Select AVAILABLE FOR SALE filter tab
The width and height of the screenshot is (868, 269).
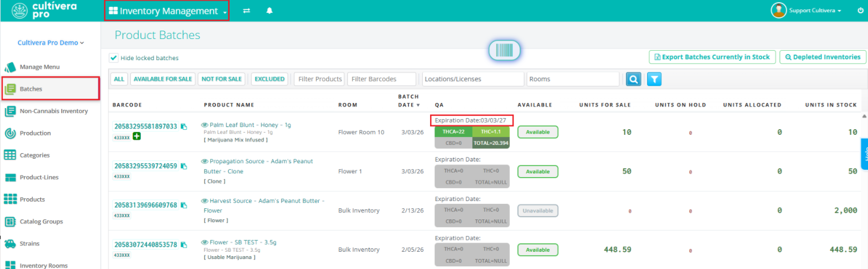[162, 79]
